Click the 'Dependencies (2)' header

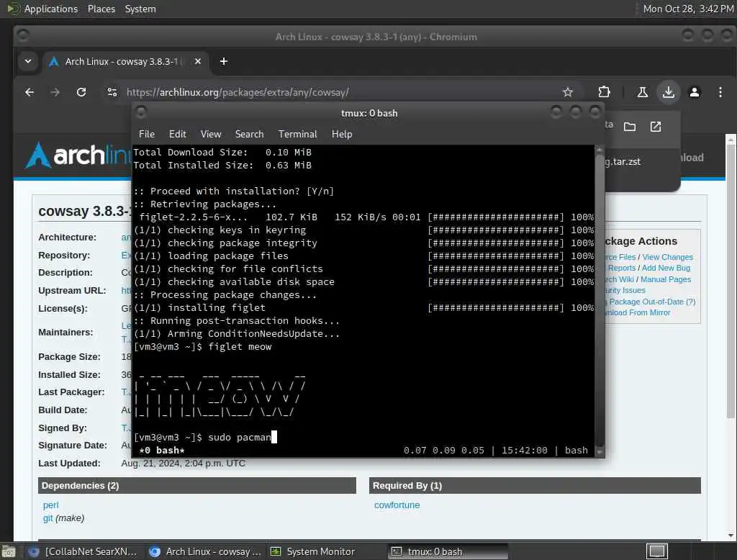[x=197, y=485]
